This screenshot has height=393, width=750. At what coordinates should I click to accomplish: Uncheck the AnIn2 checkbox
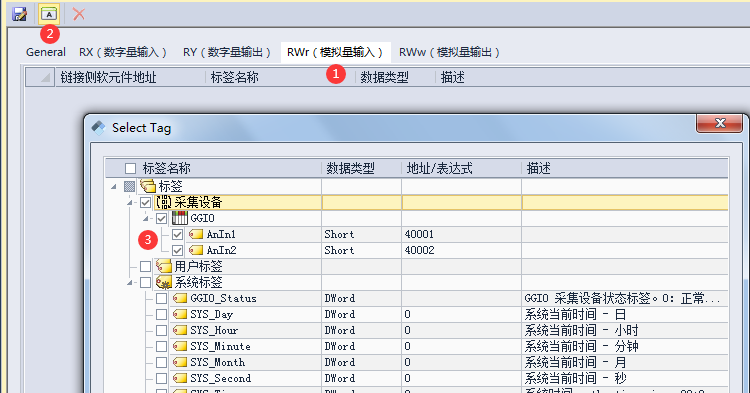click(x=177, y=251)
